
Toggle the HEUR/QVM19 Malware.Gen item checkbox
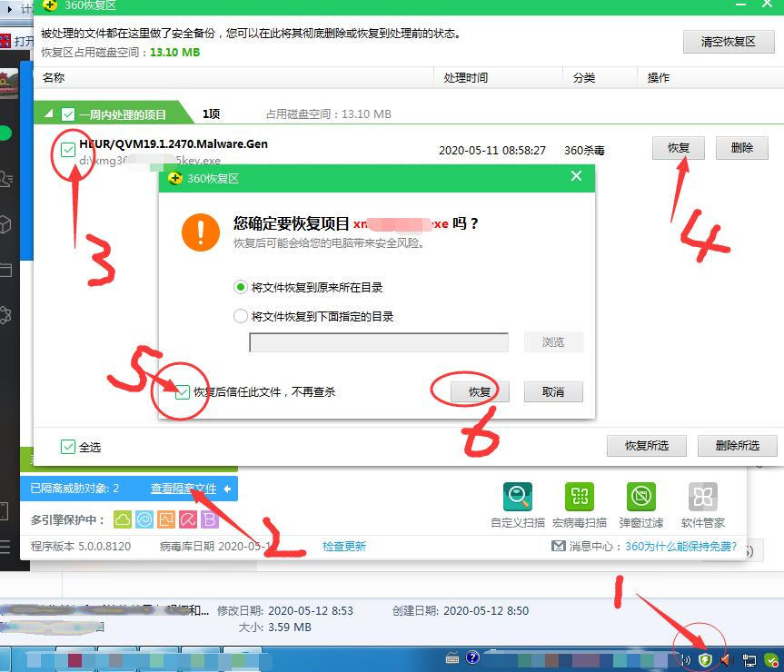(68, 149)
